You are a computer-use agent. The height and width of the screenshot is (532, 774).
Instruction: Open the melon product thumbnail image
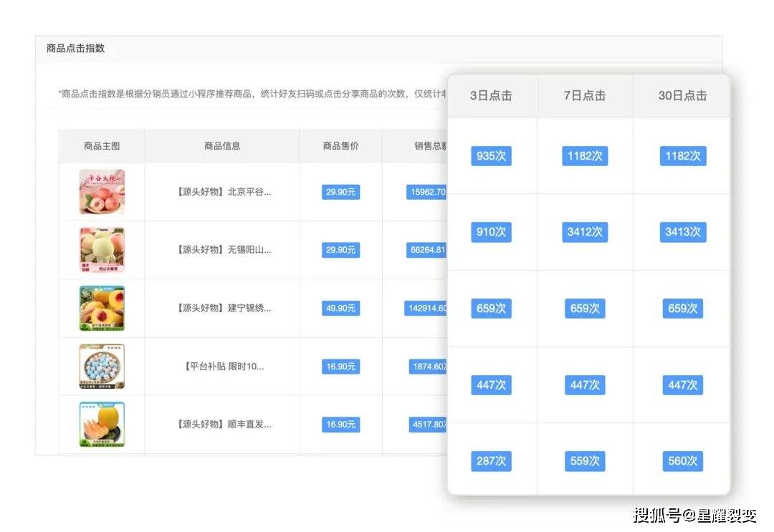click(102, 424)
